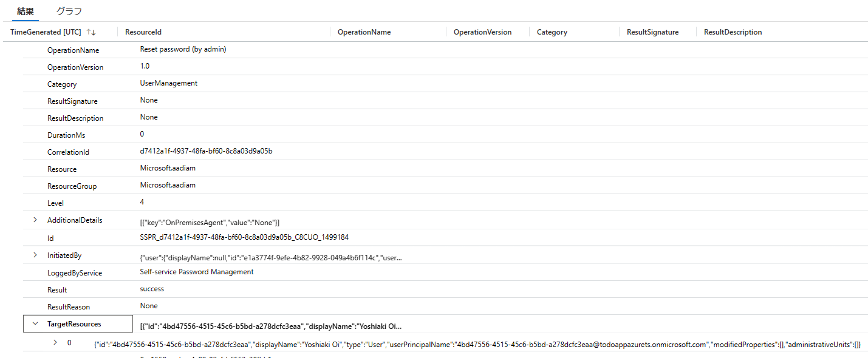Click the Resource field label
868x358 pixels.
pyautogui.click(x=62, y=169)
